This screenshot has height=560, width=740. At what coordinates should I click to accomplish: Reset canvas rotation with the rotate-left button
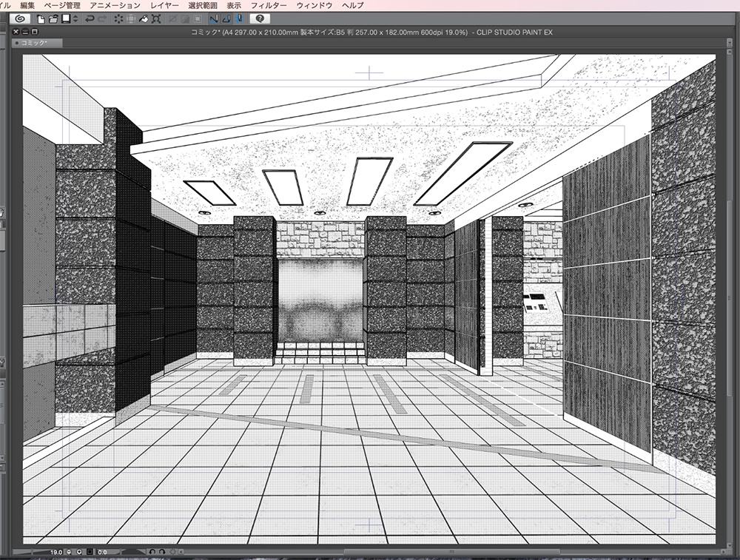tap(152, 552)
